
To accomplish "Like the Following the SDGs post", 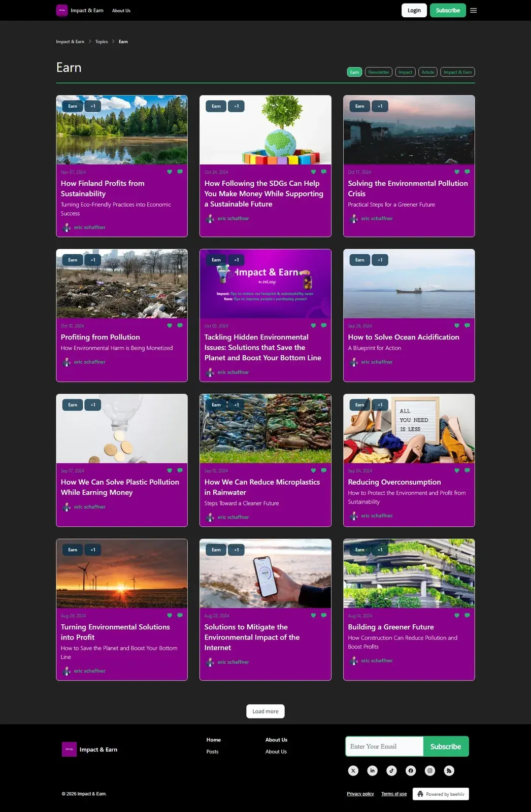I will click(313, 172).
